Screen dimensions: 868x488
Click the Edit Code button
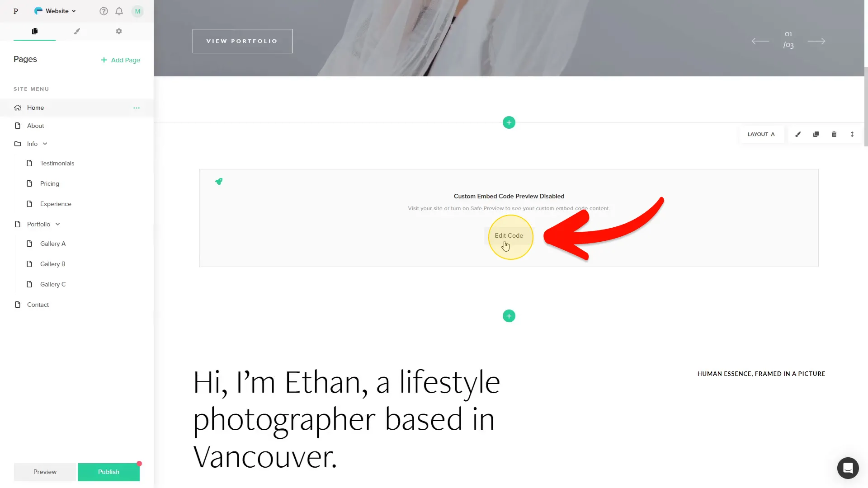point(509,235)
